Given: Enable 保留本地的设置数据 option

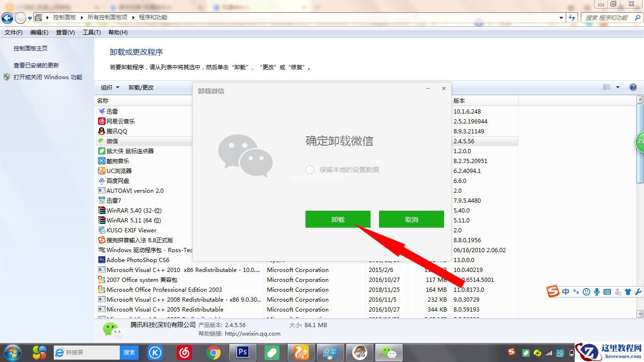Looking at the screenshot, I should point(310,170).
